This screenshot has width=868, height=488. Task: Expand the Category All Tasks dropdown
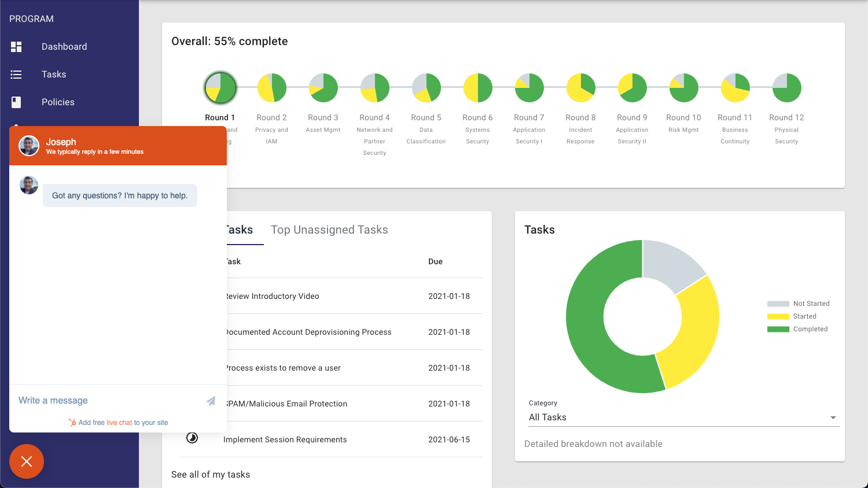click(x=684, y=417)
